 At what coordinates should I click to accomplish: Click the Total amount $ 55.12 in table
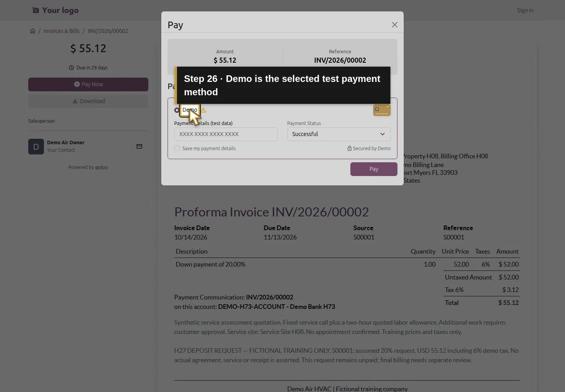(508, 303)
